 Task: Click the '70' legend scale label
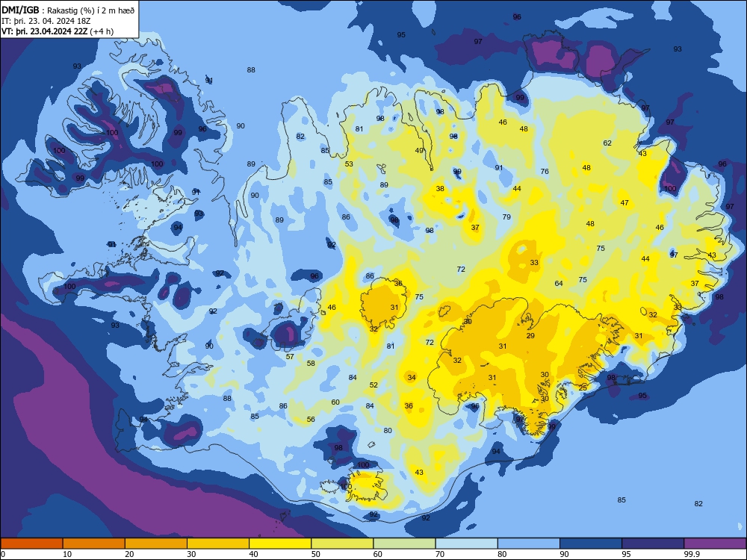[x=440, y=554]
